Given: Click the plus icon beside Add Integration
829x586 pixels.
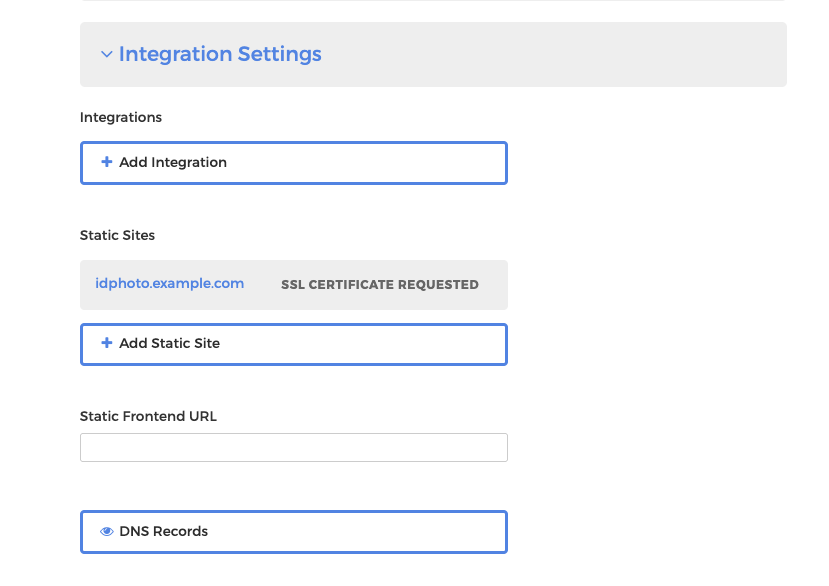Looking at the screenshot, I should click(106, 162).
